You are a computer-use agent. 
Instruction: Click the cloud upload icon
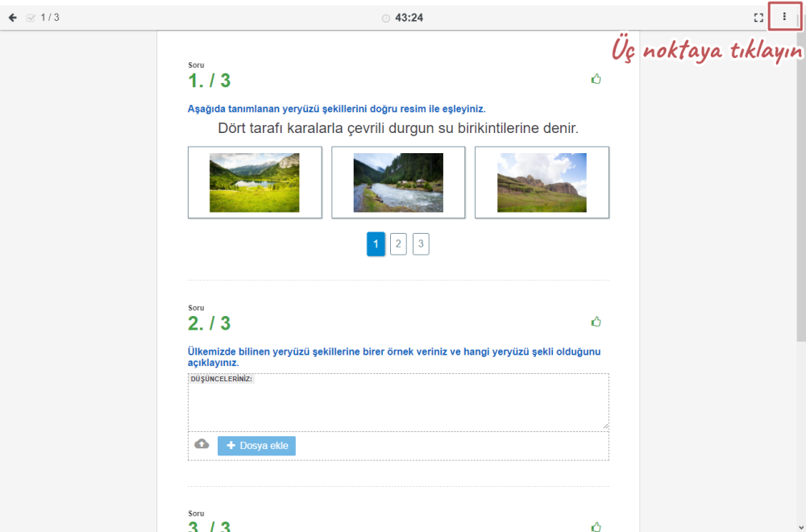[201, 443]
